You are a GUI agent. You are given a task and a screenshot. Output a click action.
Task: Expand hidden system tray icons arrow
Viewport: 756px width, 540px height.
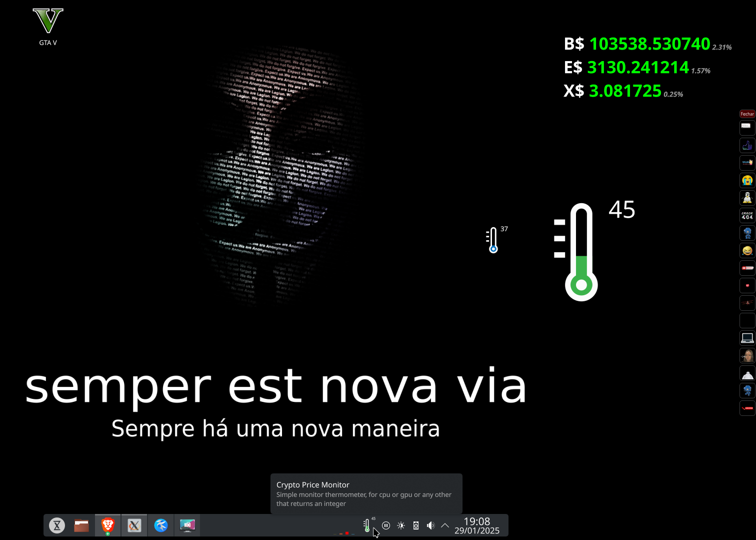pyautogui.click(x=445, y=525)
